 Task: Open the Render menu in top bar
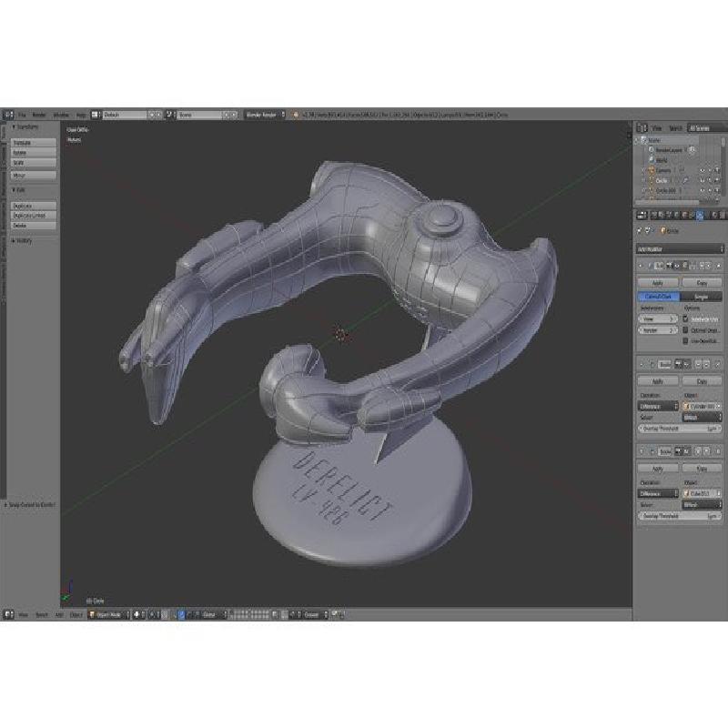tap(39, 116)
